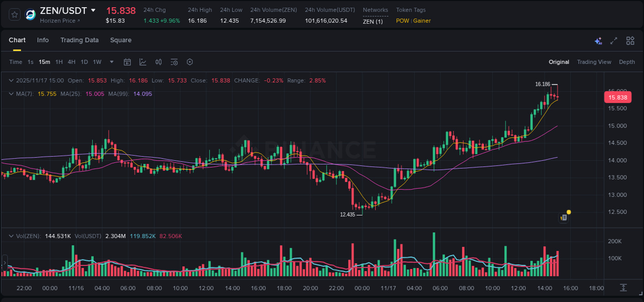Screen dimensions: 644x302
Task: Toggle the volume panel chevron
Action: pyautogui.click(x=11, y=236)
